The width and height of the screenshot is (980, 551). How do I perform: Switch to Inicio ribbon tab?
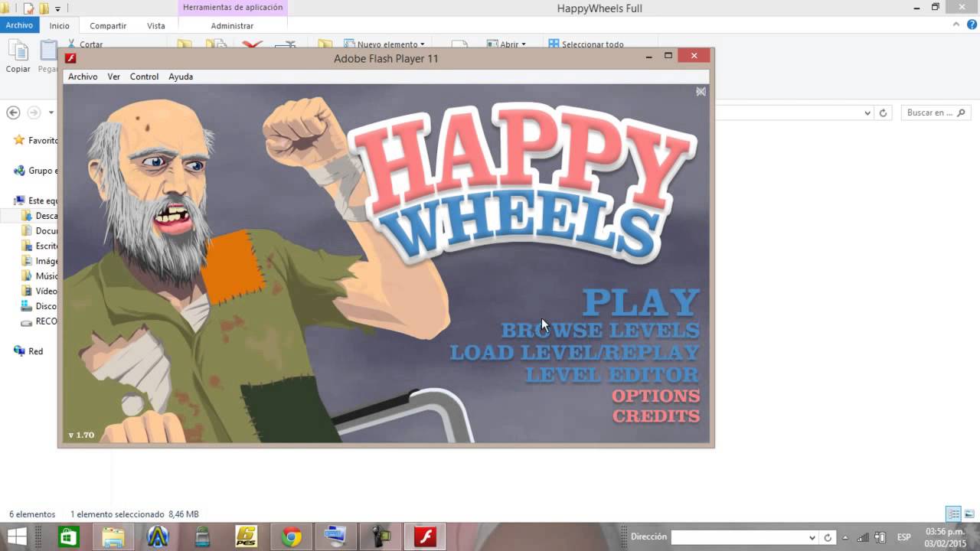tap(60, 25)
